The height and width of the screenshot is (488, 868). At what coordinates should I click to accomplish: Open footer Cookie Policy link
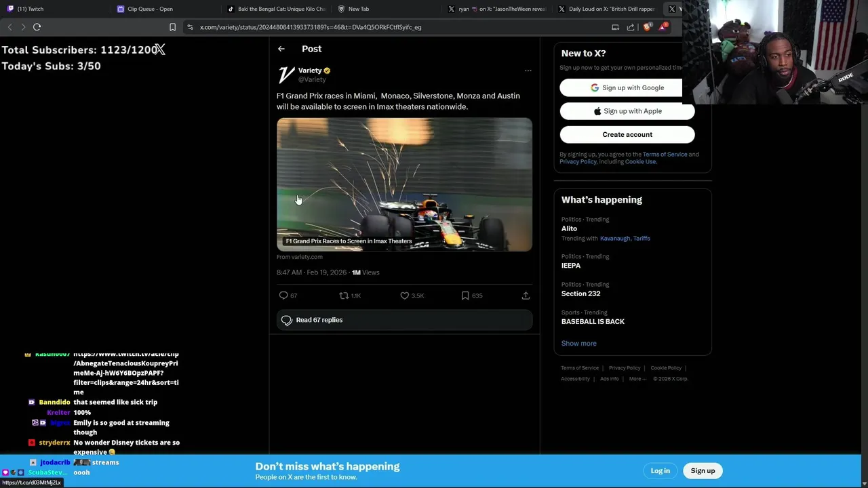(666, 368)
